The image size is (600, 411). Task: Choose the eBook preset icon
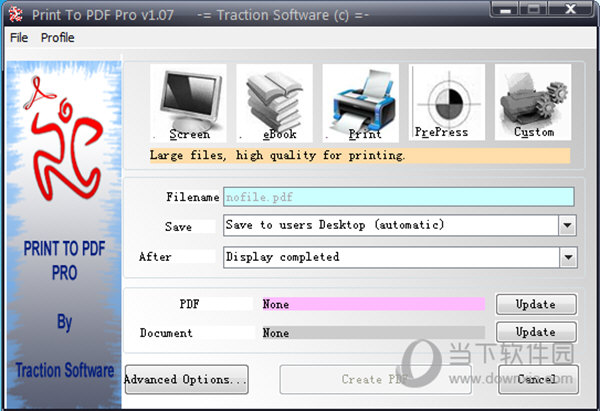[x=274, y=103]
